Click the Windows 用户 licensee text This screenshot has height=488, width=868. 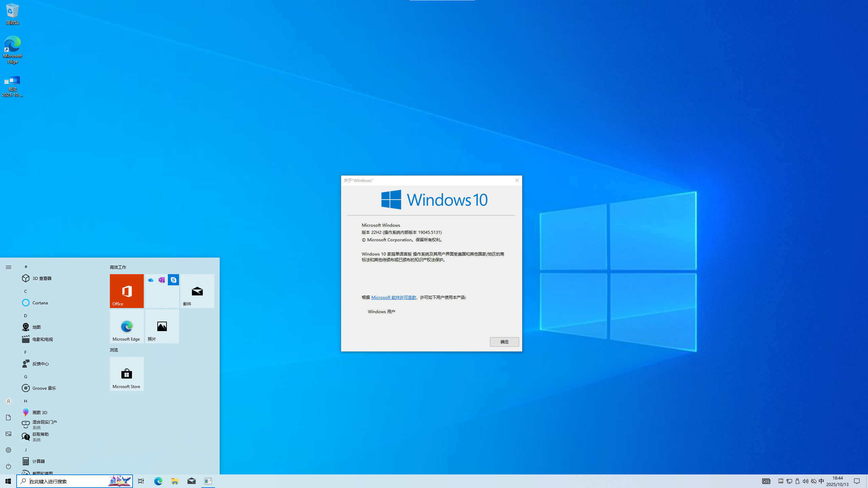(x=381, y=312)
